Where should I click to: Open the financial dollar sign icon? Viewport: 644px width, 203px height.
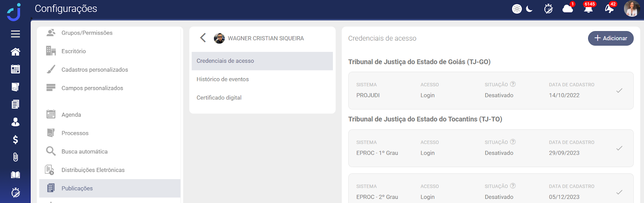[15, 140]
